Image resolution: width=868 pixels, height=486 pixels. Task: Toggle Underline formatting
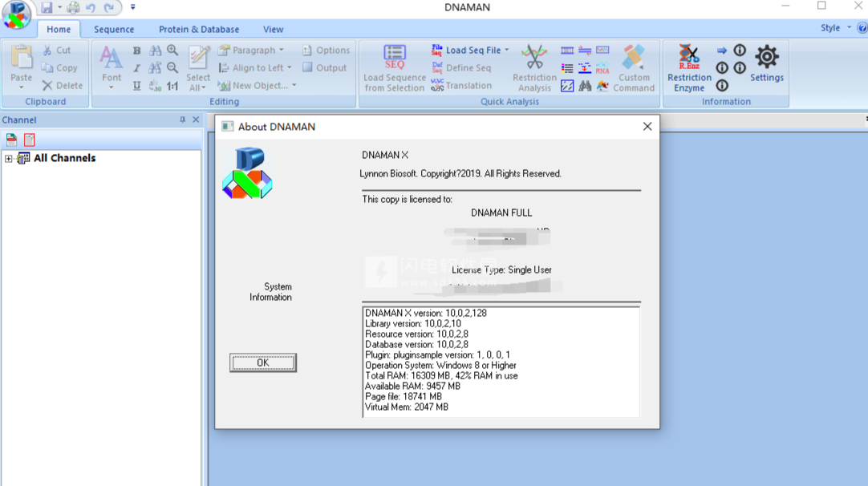136,86
